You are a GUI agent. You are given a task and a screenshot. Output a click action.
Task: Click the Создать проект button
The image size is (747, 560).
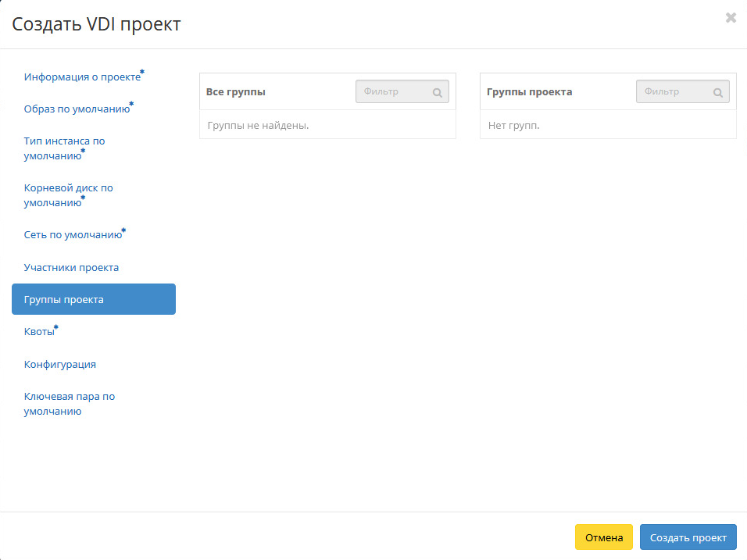[x=688, y=537]
